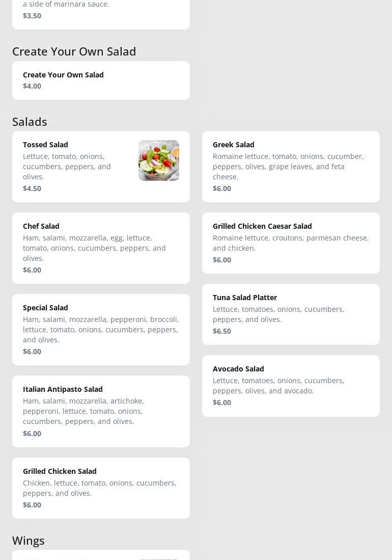The image size is (392, 560).
Task: Select the Tossed Salad menu item
Action: (45, 145)
